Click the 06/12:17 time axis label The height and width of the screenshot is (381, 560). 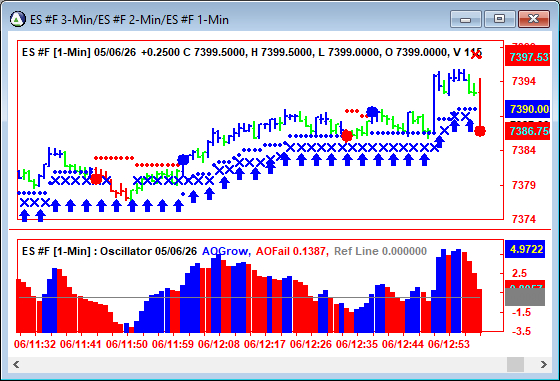265,344
